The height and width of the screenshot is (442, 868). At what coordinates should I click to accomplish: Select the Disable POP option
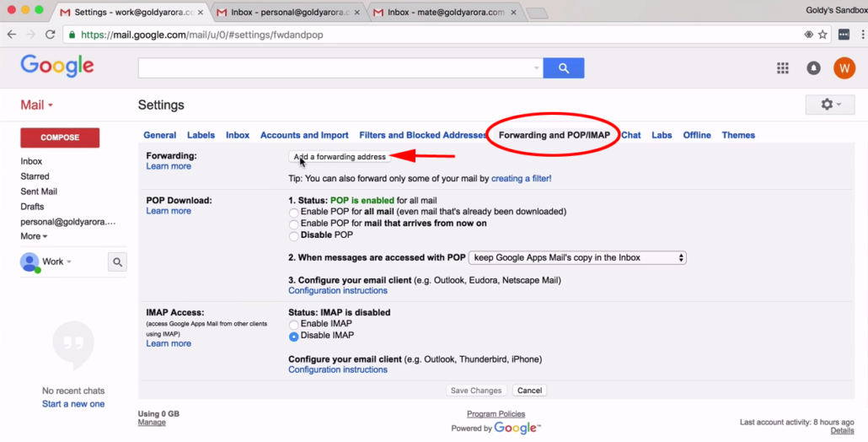[x=293, y=235]
